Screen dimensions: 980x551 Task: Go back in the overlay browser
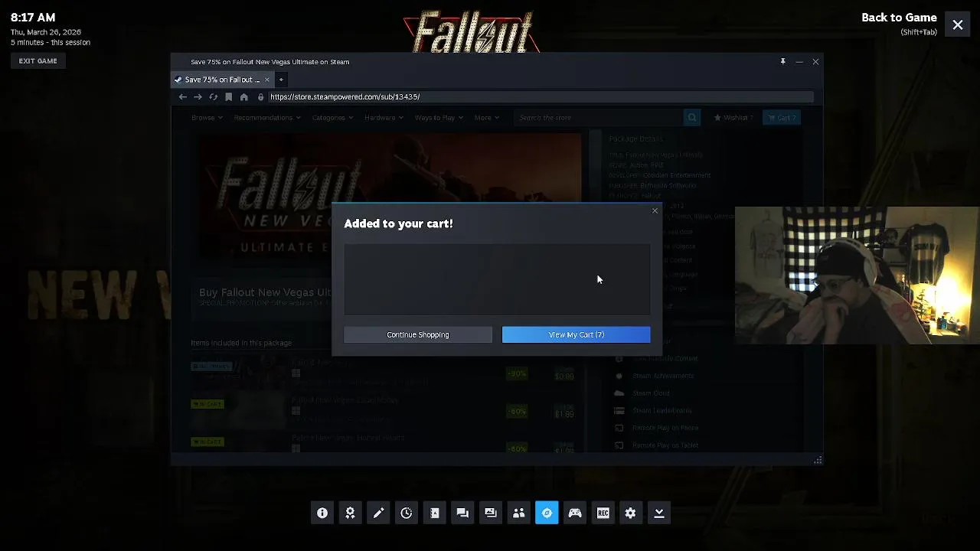click(182, 97)
